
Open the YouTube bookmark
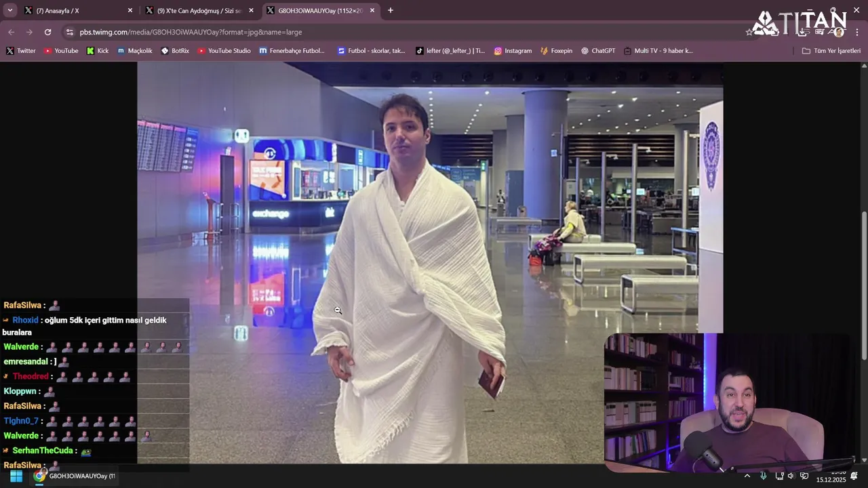[x=61, y=51]
